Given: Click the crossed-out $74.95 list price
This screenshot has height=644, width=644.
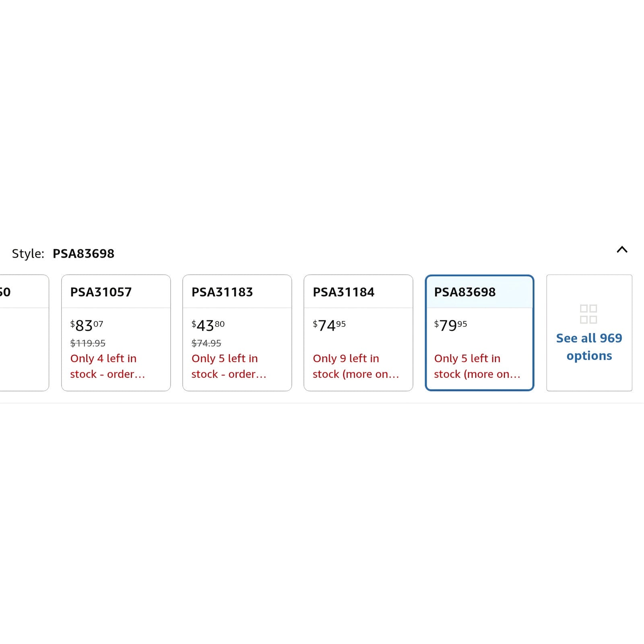Looking at the screenshot, I should point(206,343).
